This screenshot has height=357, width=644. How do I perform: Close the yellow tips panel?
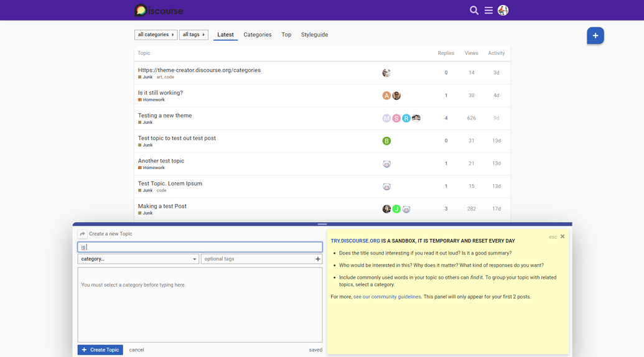tap(562, 236)
